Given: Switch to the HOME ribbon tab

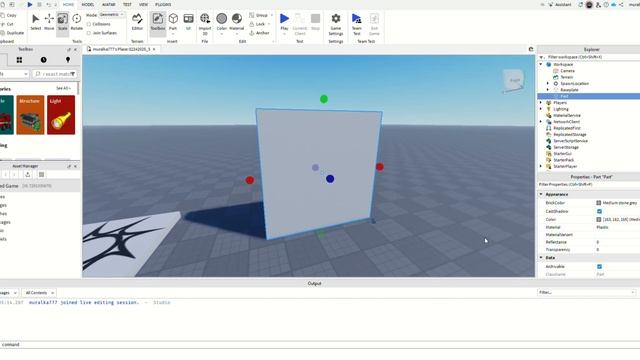Looking at the screenshot, I should click(x=68, y=4).
